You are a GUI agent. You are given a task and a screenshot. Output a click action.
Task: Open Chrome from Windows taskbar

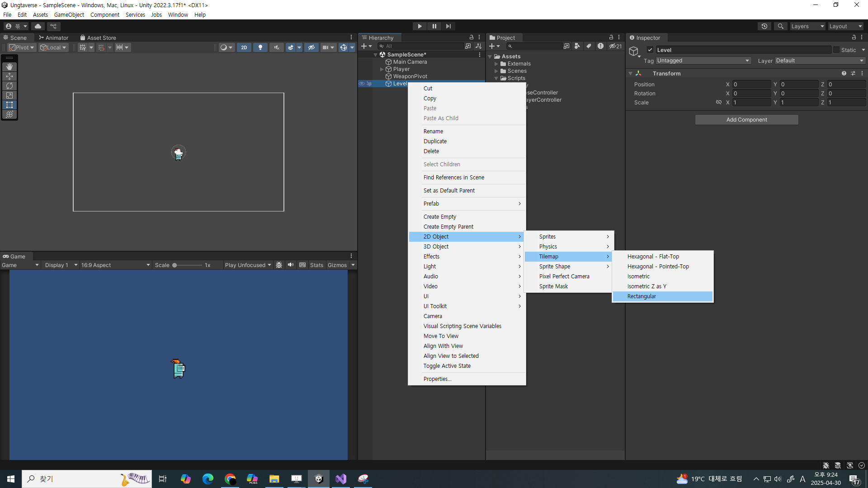[x=230, y=479]
